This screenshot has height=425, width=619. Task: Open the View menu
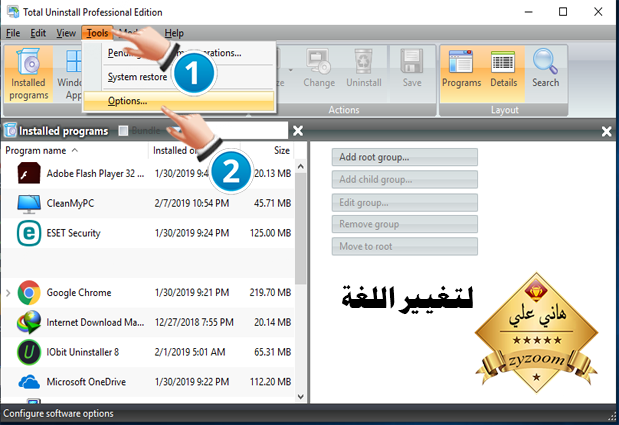coord(66,33)
